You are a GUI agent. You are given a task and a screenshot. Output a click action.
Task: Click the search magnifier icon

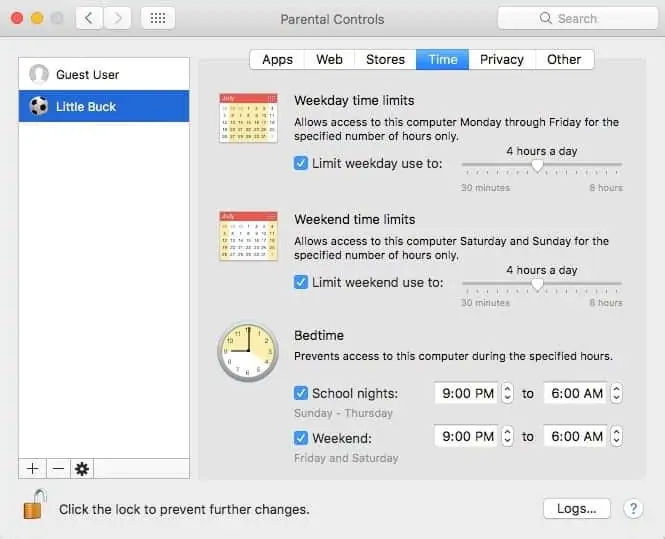tap(545, 18)
